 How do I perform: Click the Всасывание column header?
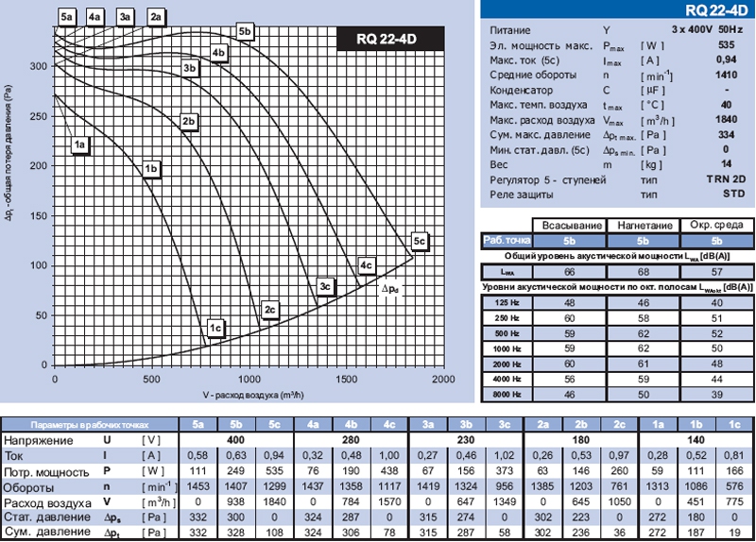568,225
